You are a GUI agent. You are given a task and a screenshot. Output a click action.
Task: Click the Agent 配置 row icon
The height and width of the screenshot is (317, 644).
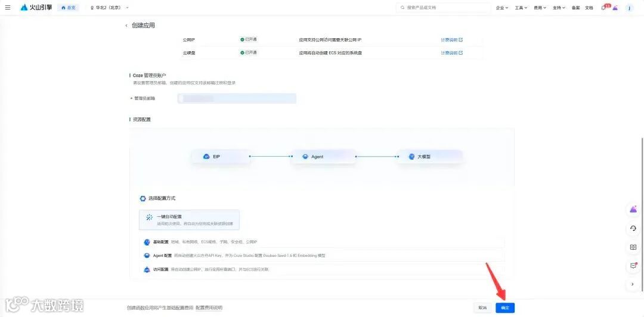[147, 256]
